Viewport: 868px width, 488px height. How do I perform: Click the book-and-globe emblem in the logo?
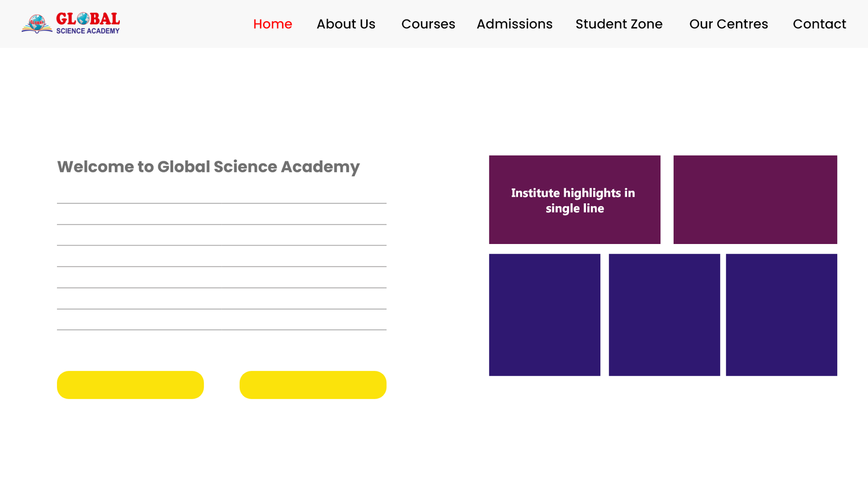pyautogui.click(x=37, y=23)
